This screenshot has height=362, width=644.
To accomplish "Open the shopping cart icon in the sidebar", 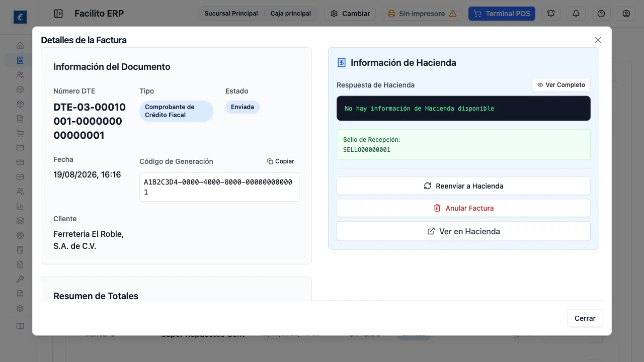I will (20, 133).
